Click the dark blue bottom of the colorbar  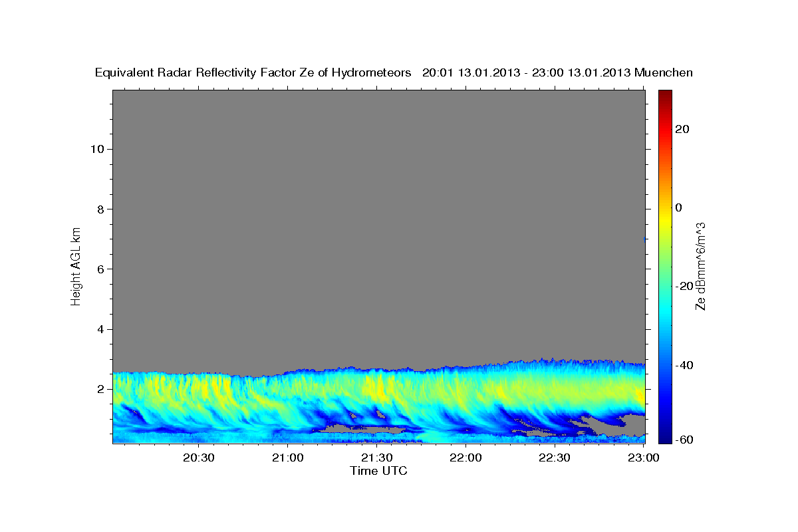point(664,436)
